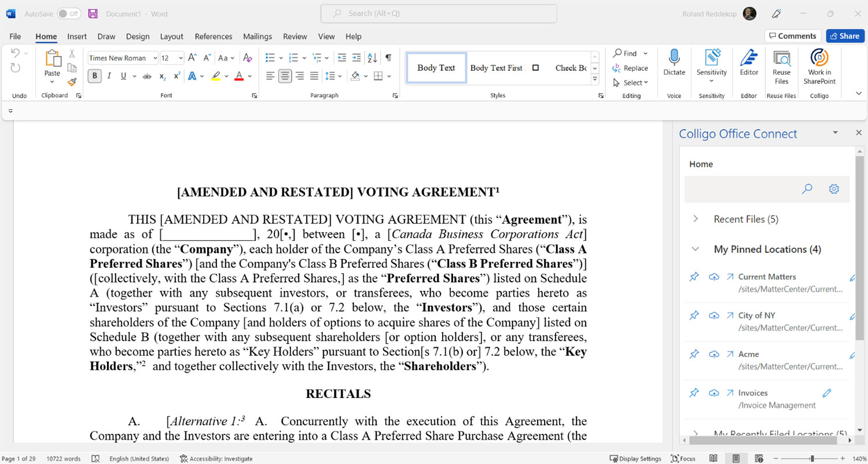Open the Paste options dropdown arrow
The width and height of the screenshot is (868, 464).
tap(52, 82)
